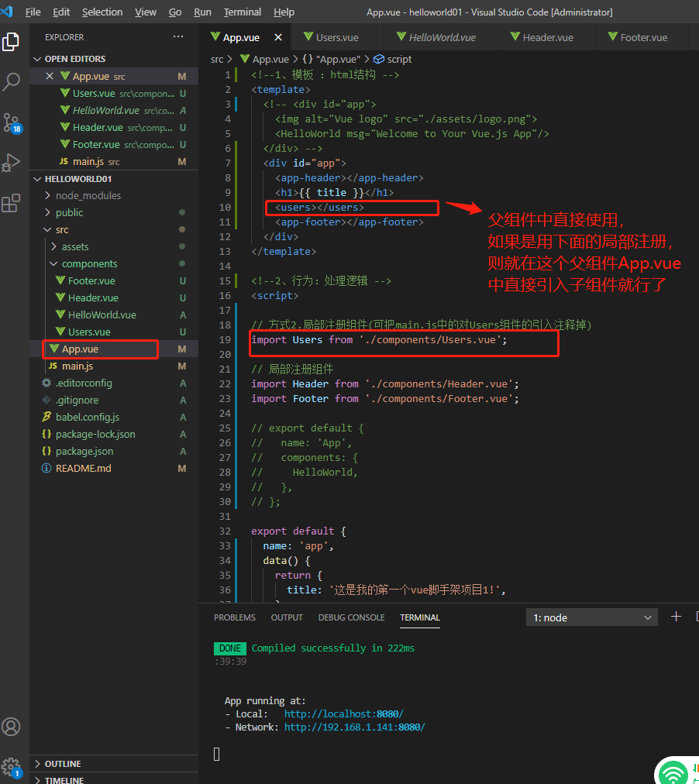Open the Run and Debug view
This screenshot has width=699, height=784.
[11, 163]
